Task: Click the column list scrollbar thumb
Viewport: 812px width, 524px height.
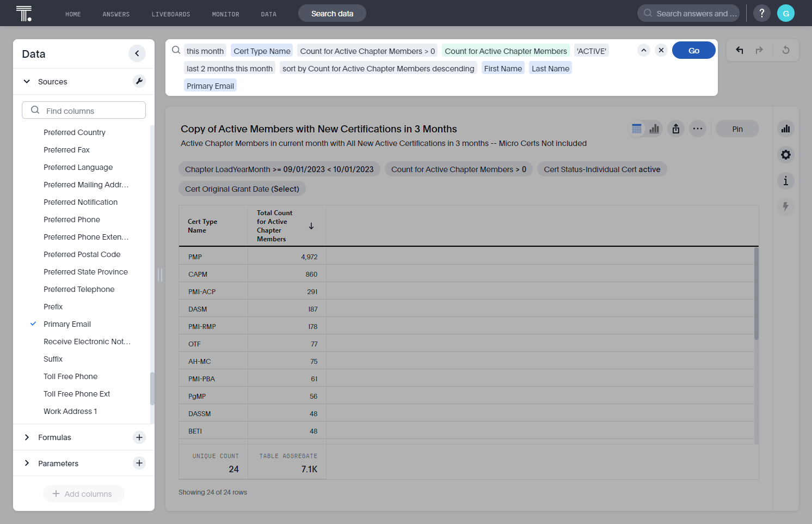Action: 152,388
